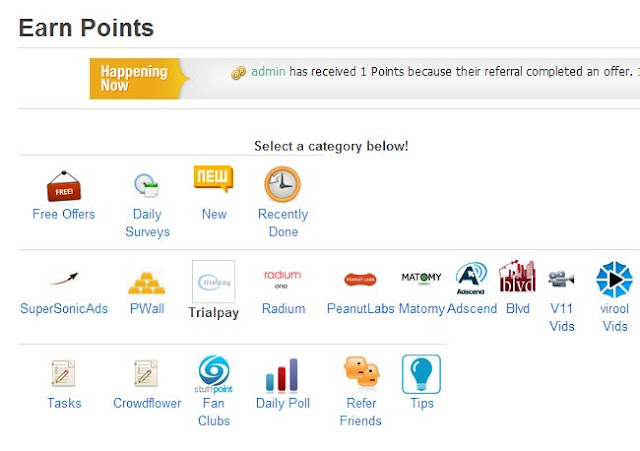Image resolution: width=640 pixels, height=451 pixels.
Task: Open the Free Offers sign icon
Action: click(64, 186)
